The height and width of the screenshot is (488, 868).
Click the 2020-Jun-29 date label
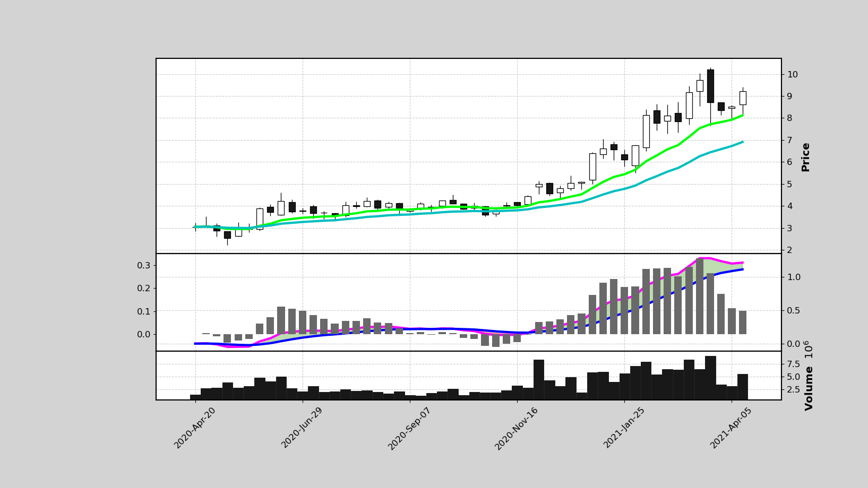(x=302, y=428)
